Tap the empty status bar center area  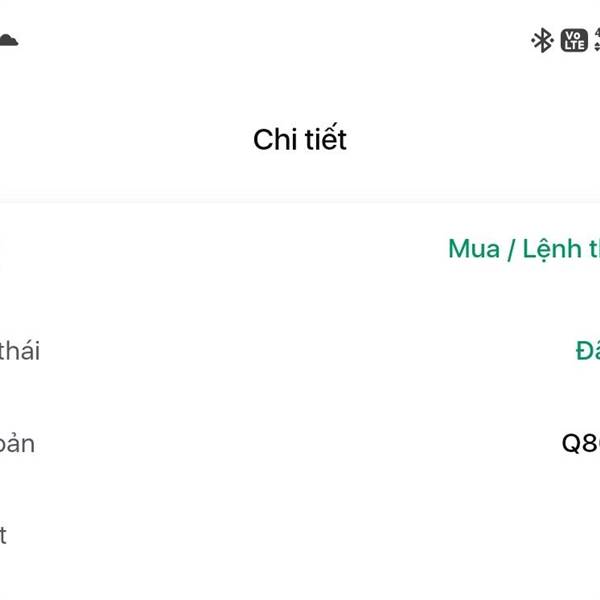pyautogui.click(x=280, y=40)
